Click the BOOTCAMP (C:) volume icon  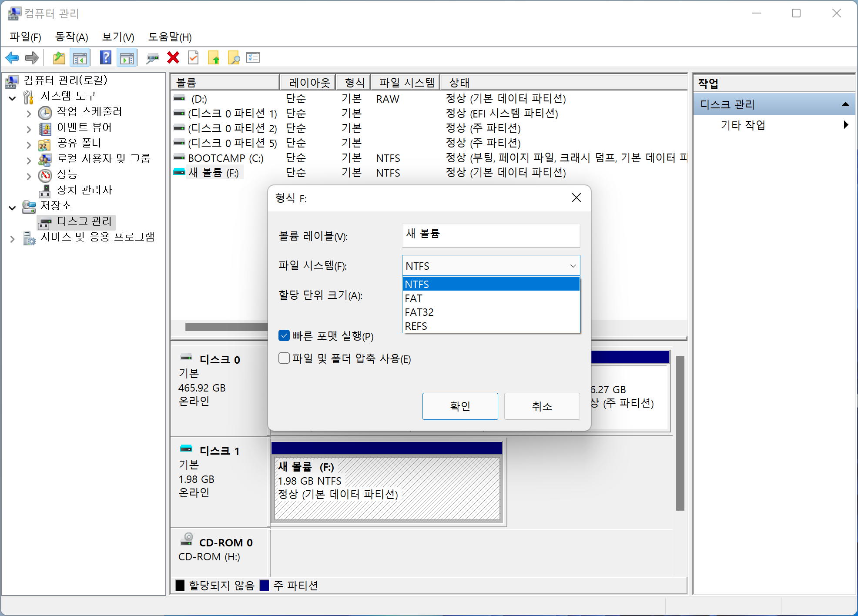pos(179,157)
